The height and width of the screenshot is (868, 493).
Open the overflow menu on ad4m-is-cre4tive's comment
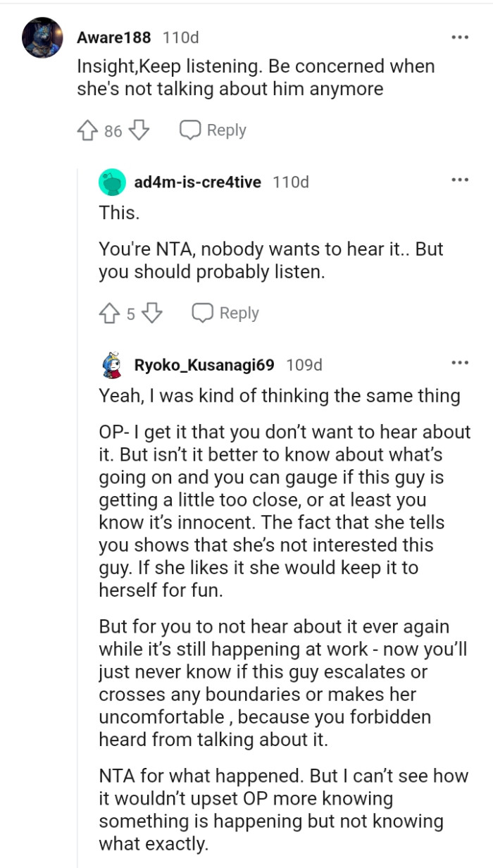pyautogui.click(x=460, y=179)
